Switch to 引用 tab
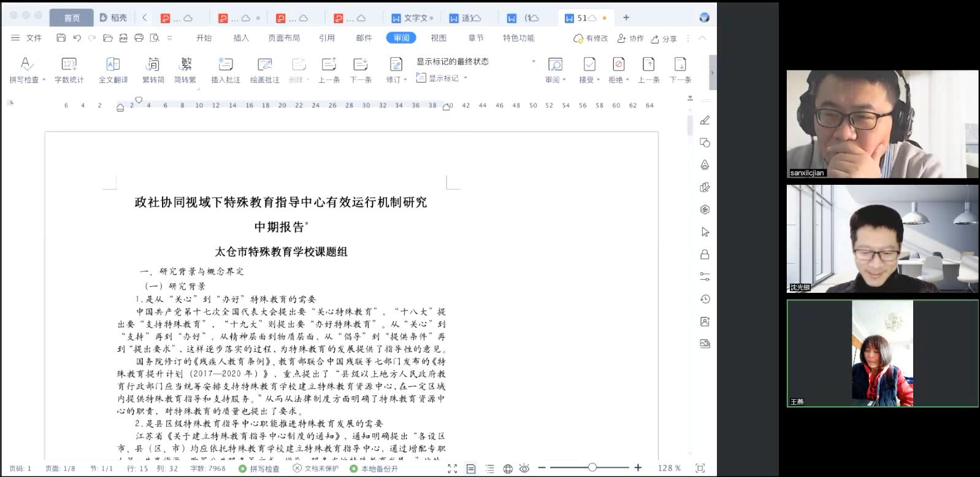The width and height of the screenshot is (980, 477). pyautogui.click(x=327, y=38)
